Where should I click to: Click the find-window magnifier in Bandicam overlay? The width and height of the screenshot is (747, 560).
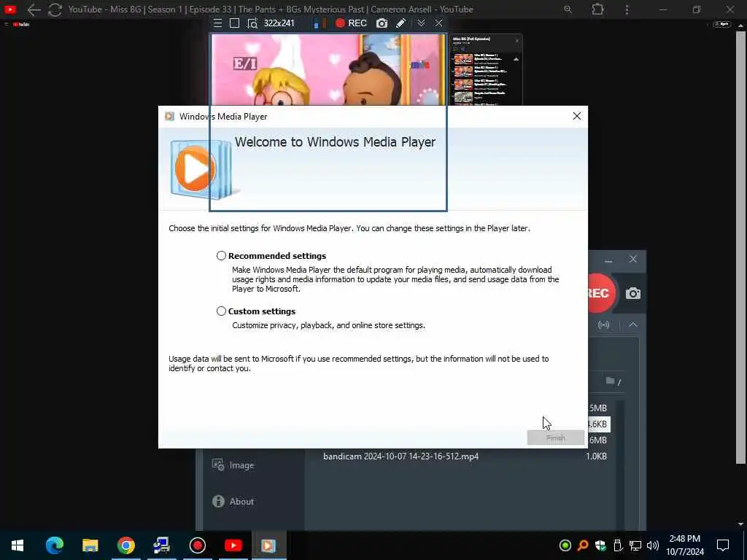252,23
